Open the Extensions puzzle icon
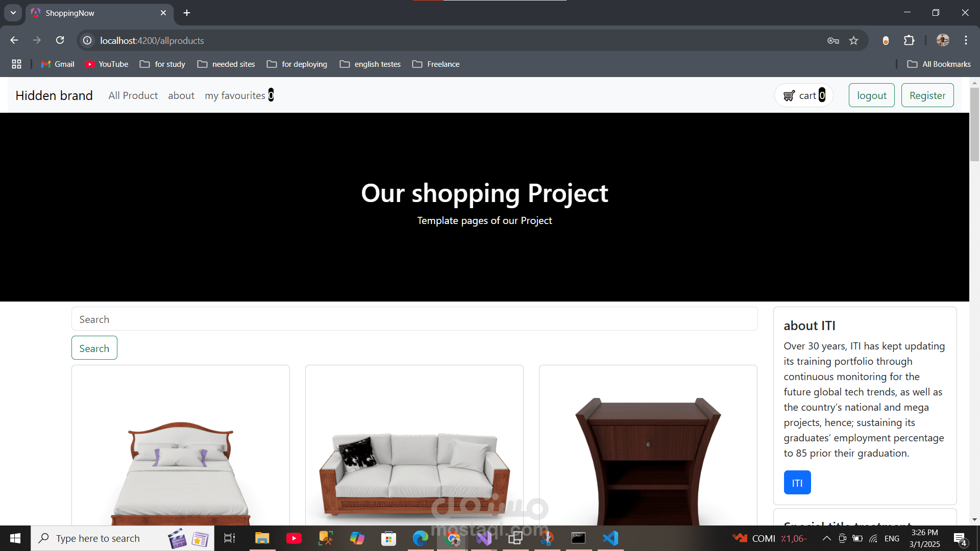The height and width of the screenshot is (551, 980). pyautogui.click(x=909, y=40)
